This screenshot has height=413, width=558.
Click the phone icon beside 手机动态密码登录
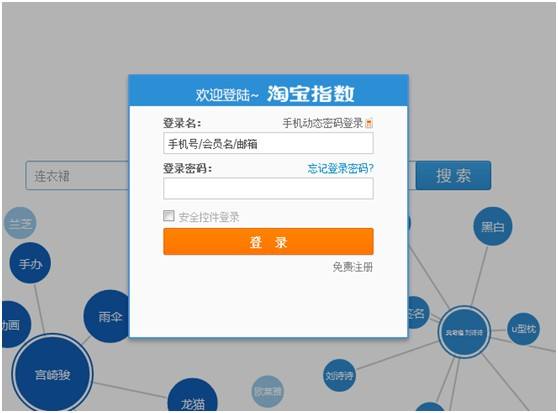click(369, 123)
